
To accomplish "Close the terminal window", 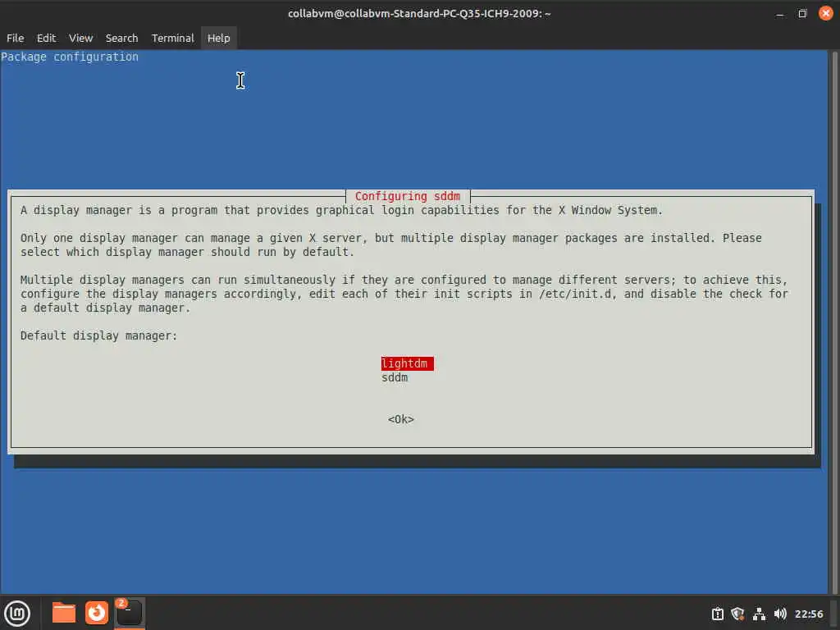I will pyautogui.click(x=825, y=13).
